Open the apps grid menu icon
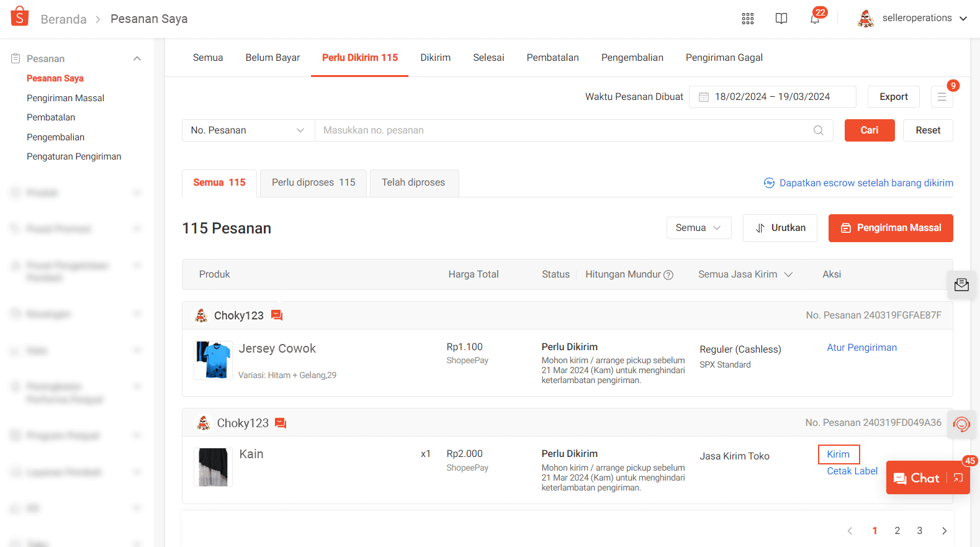 click(747, 19)
